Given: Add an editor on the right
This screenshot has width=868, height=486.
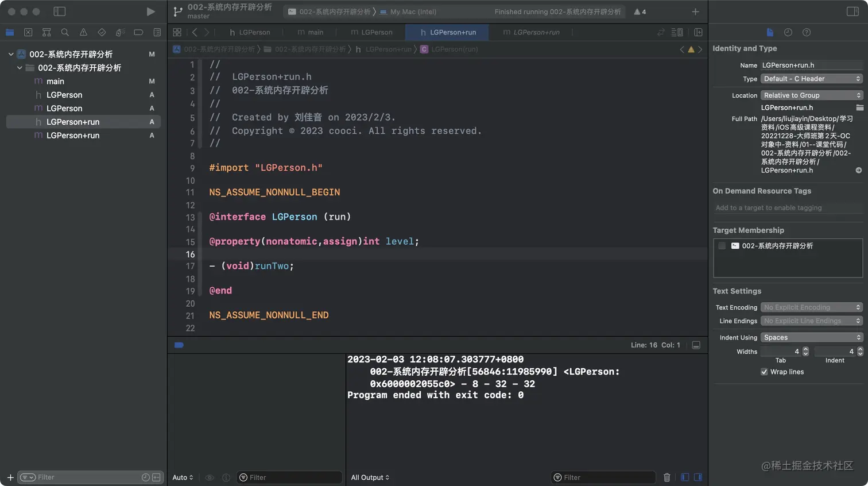Looking at the screenshot, I should [x=698, y=32].
